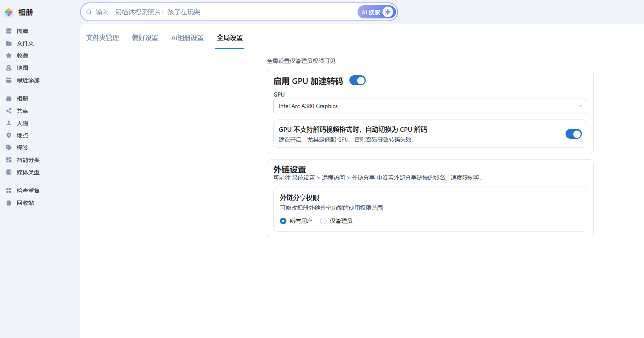644x338 pixels.
Task: Click the 检查重复 sidebar label
Action: [28, 191]
